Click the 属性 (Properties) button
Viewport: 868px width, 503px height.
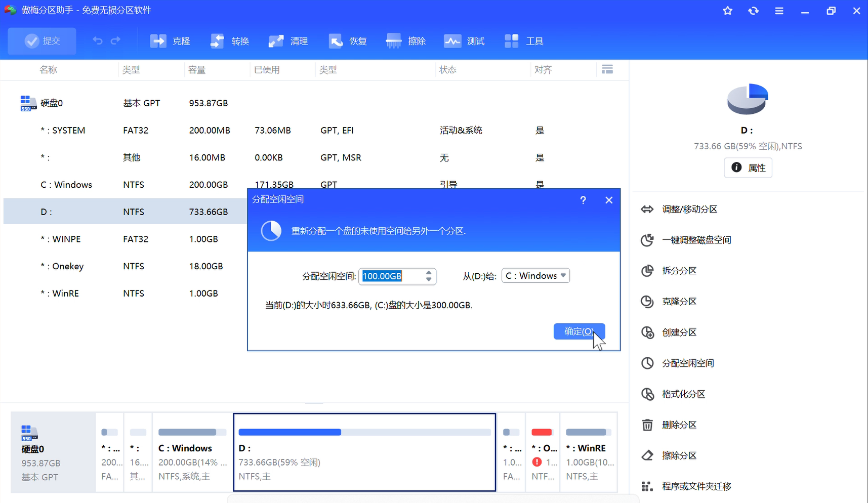(x=748, y=167)
